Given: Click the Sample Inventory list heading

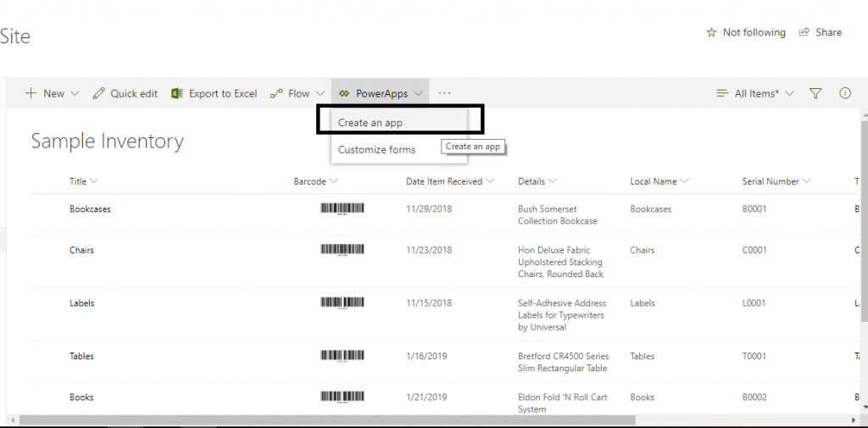Looking at the screenshot, I should [108, 141].
